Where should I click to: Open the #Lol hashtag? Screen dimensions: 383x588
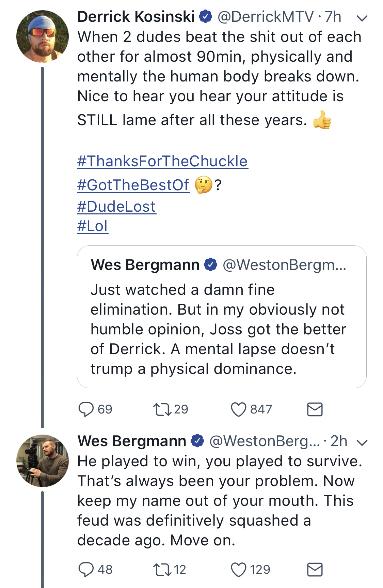tap(93, 226)
